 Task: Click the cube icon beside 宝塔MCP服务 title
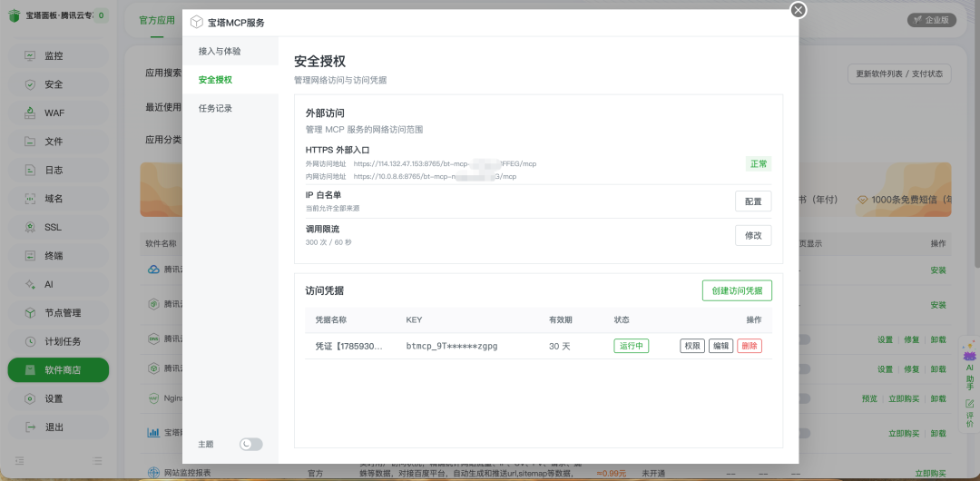pyautogui.click(x=197, y=24)
